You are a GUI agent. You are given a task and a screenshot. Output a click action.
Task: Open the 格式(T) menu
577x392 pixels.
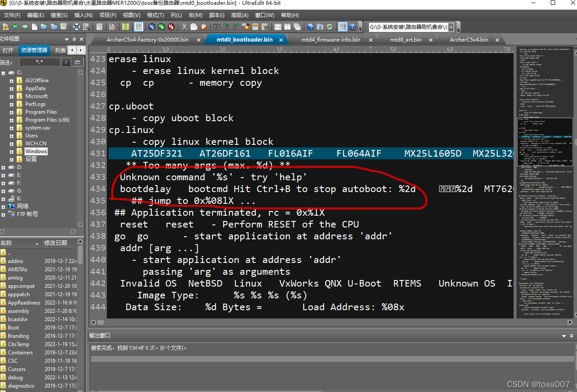(155, 15)
